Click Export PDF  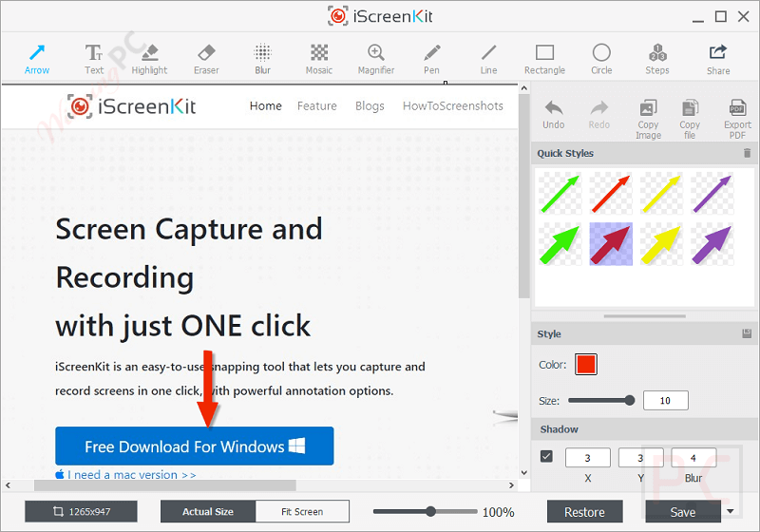coord(737,119)
